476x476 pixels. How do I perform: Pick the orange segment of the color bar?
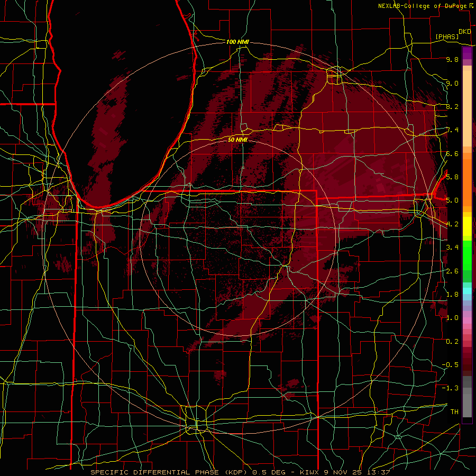pyautogui.click(x=467, y=182)
